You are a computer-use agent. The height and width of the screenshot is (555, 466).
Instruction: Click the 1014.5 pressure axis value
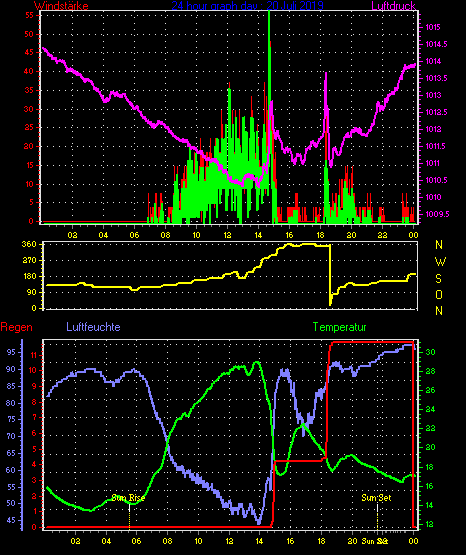pyautogui.click(x=436, y=44)
